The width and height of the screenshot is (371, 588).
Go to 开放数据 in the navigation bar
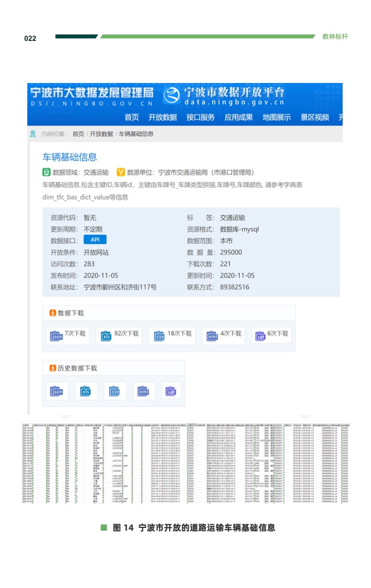(x=163, y=117)
